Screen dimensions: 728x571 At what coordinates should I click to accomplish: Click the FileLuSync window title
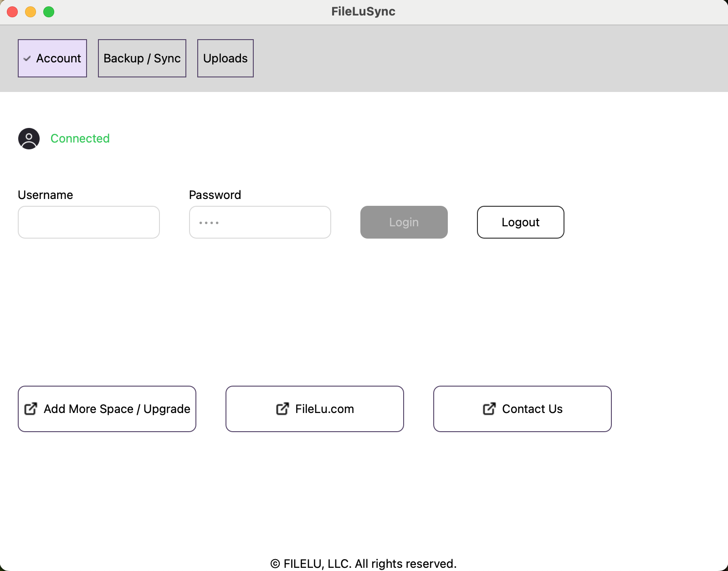(x=364, y=11)
